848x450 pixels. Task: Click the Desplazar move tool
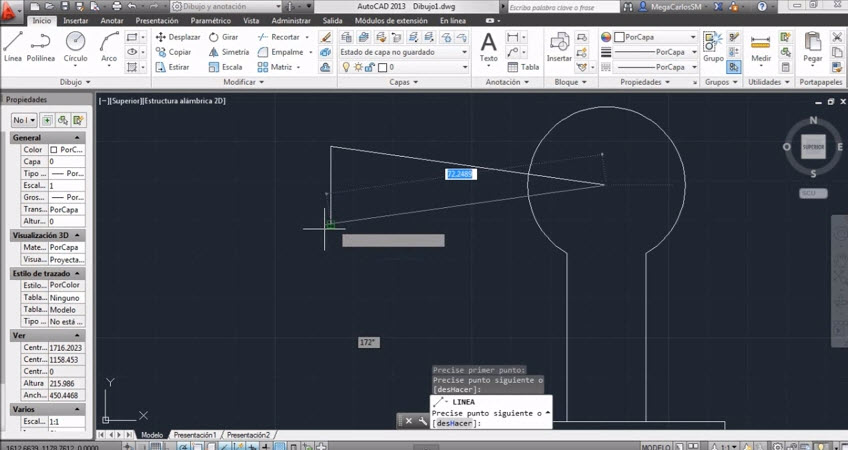[178, 37]
